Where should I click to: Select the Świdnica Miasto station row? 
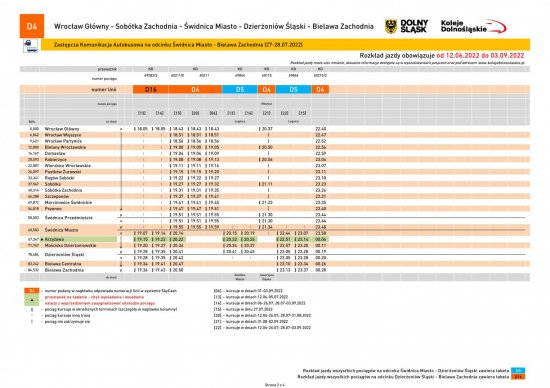tap(275, 230)
